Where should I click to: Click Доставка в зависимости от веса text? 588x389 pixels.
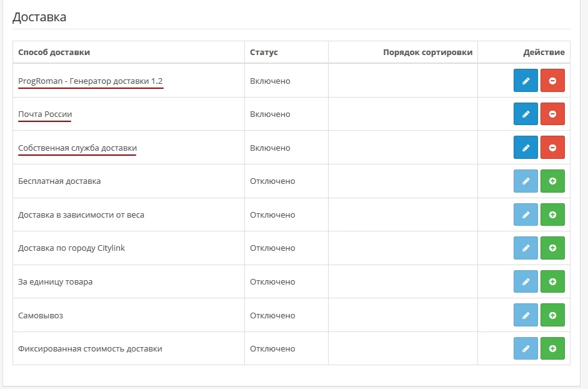click(81, 215)
